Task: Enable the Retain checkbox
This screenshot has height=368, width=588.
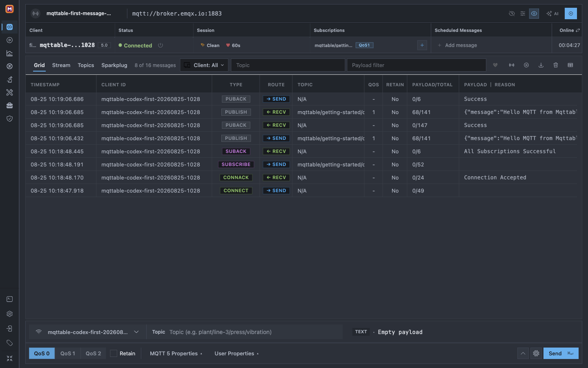Action: pos(114,353)
